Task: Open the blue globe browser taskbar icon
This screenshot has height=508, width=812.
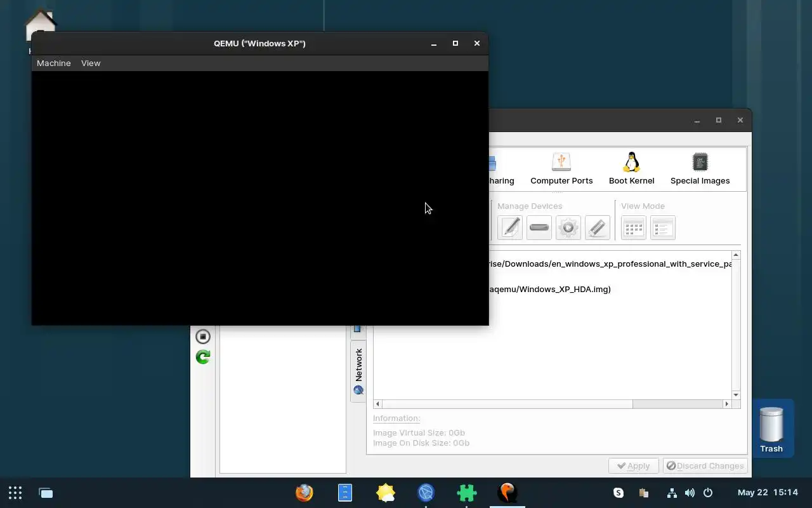Action: (426, 493)
